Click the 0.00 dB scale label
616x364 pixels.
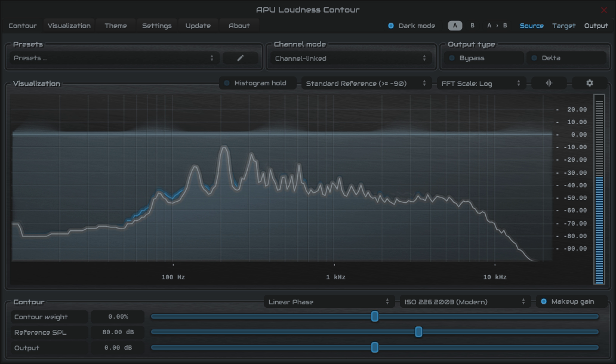pos(578,135)
